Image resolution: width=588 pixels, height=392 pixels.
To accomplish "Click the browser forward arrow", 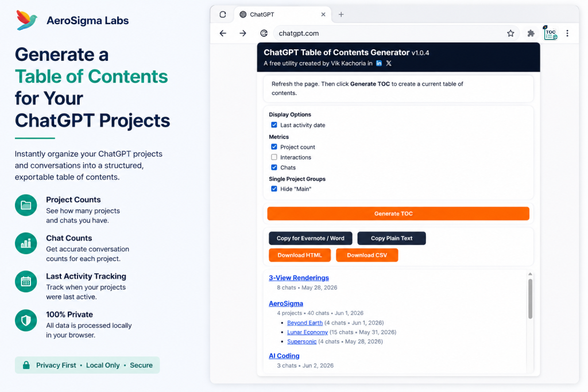I will coord(243,33).
